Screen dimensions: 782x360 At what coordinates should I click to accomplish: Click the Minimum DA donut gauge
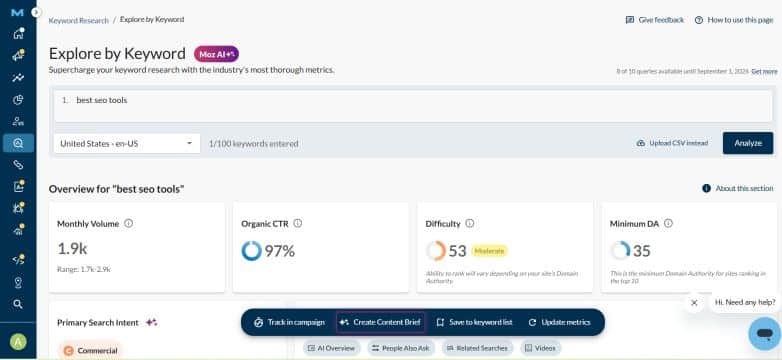coord(620,251)
